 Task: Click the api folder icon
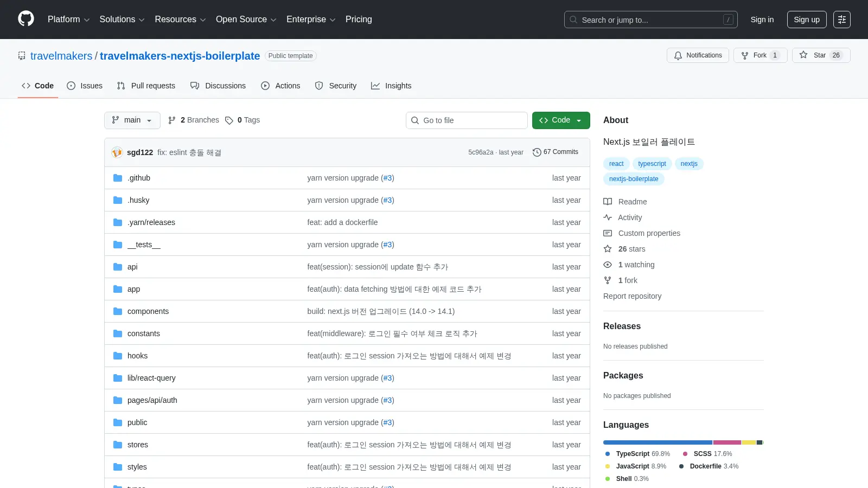[118, 267]
